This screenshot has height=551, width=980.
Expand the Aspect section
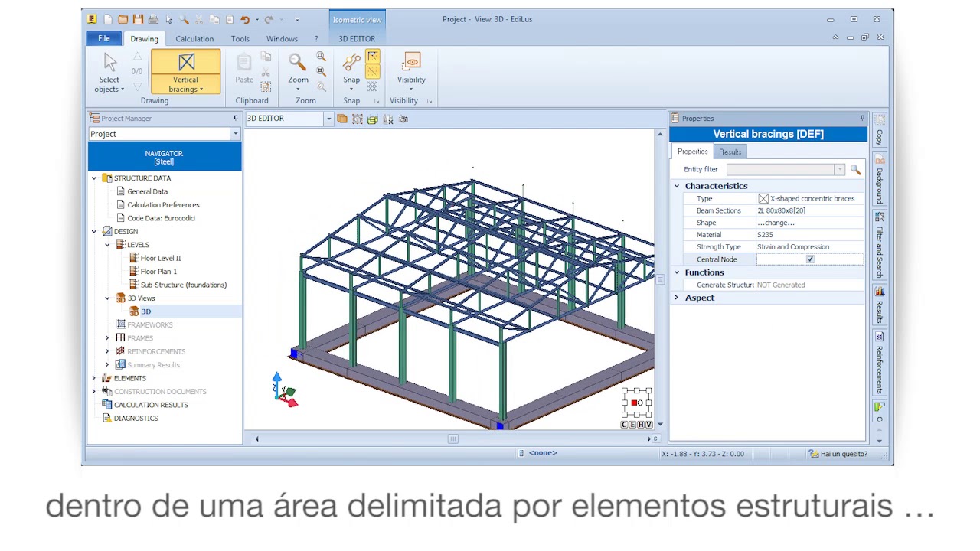pos(677,298)
